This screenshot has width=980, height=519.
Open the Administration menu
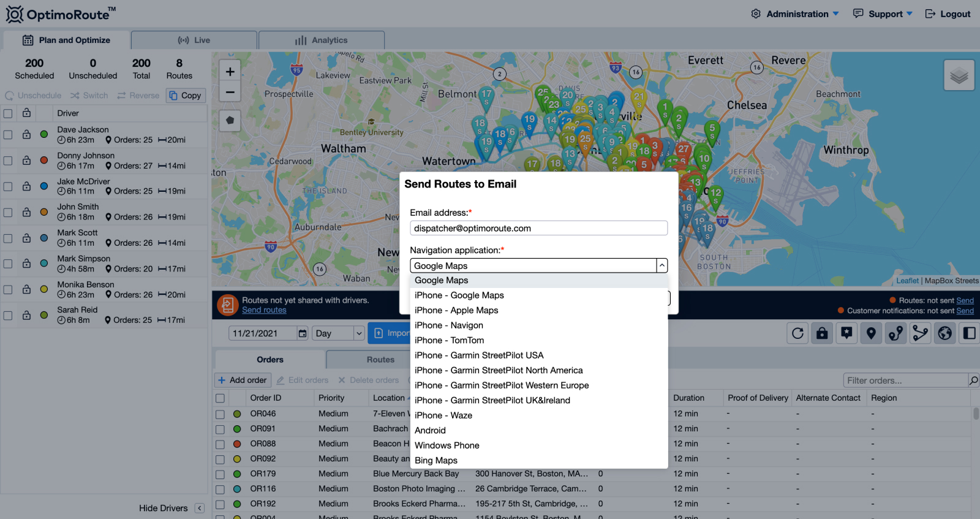(x=797, y=13)
